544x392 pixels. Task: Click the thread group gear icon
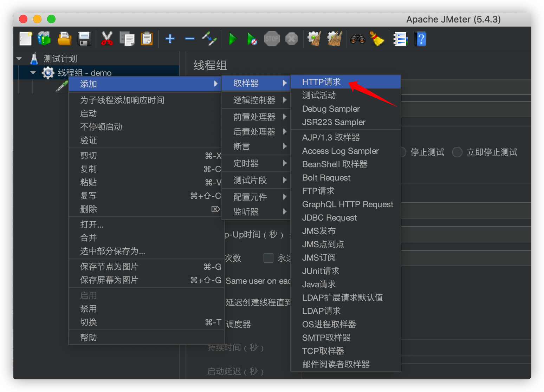[48, 73]
